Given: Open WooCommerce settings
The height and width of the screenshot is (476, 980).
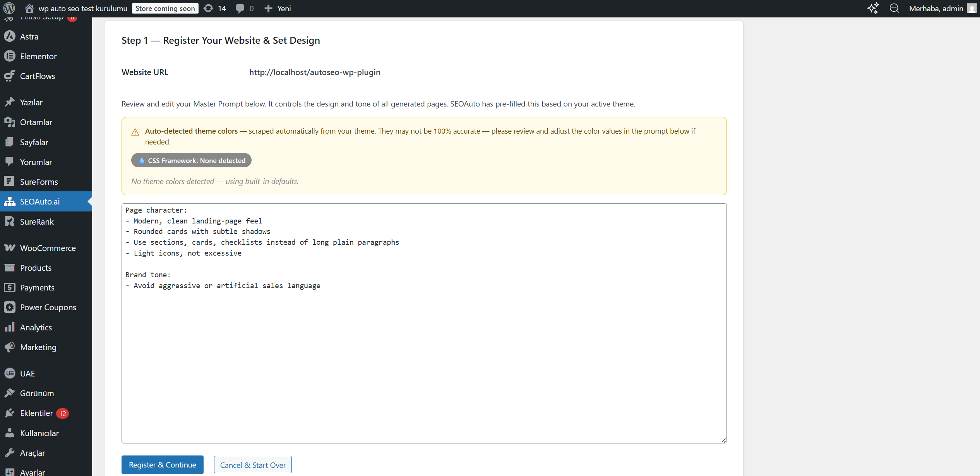Looking at the screenshot, I should (48, 248).
